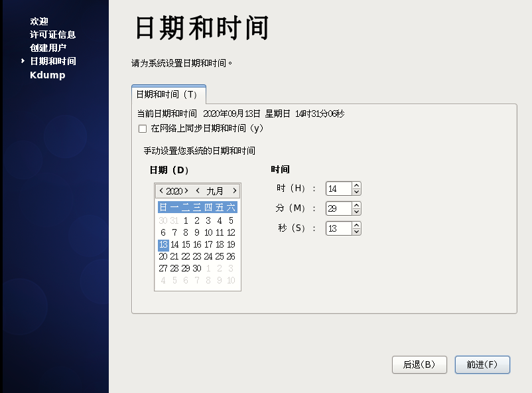Screen dimensions: 532x393
Task: Pick September 6 in the calendar
Action: 163,232
